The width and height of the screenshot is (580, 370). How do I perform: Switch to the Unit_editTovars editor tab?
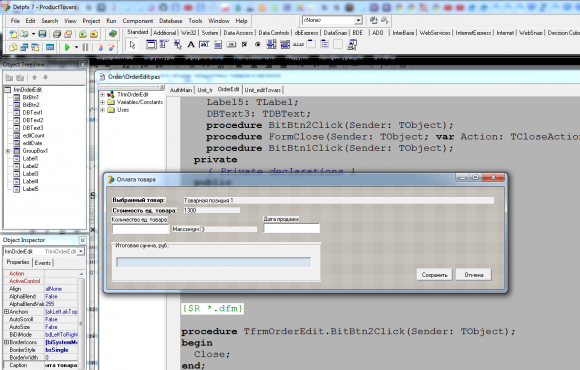pyautogui.click(x=263, y=90)
